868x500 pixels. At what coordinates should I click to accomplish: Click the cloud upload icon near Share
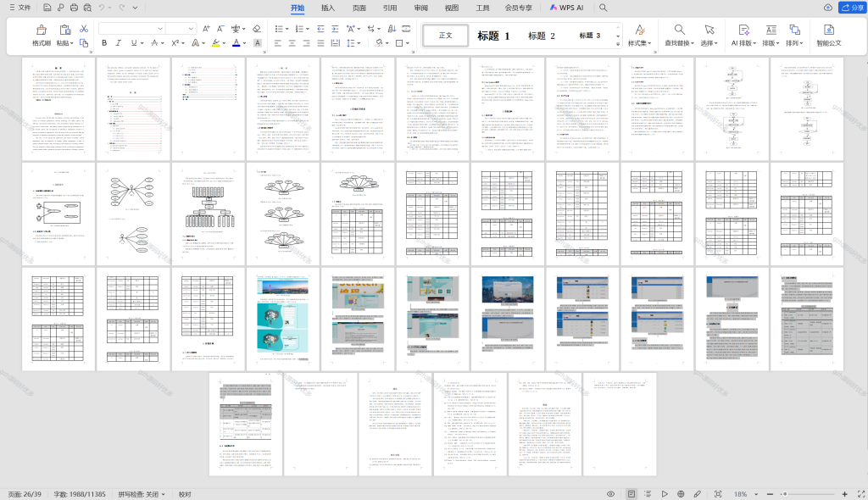tap(828, 8)
